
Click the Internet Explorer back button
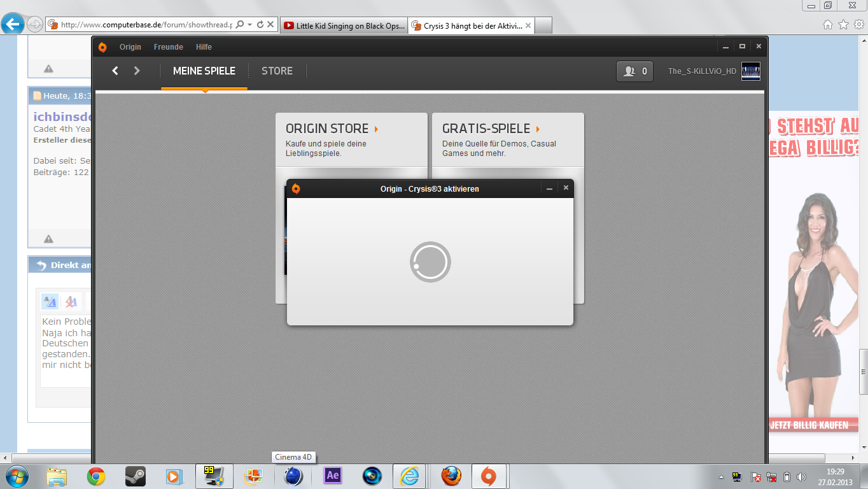click(13, 24)
